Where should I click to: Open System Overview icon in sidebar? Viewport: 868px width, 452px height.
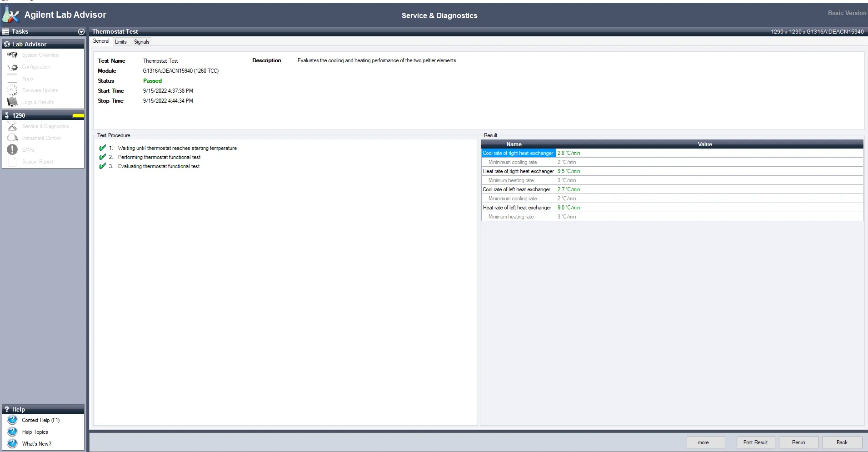pyautogui.click(x=12, y=55)
